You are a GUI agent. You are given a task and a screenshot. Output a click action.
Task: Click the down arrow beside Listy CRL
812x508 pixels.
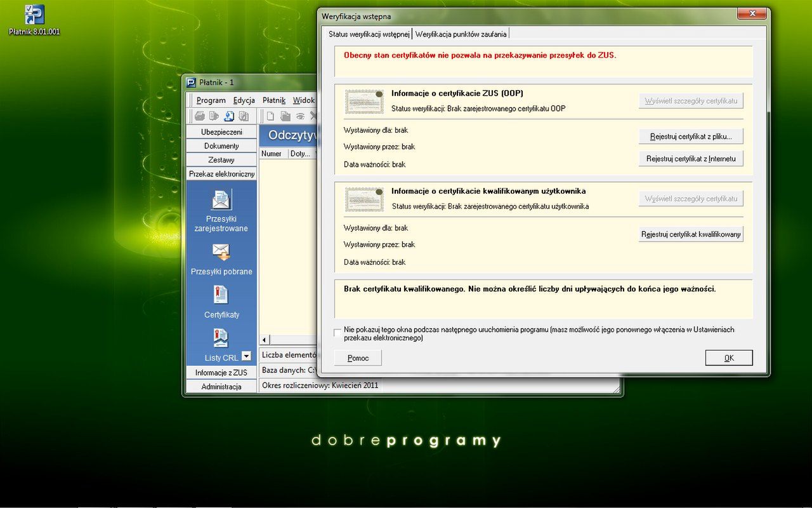tap(246, 357)
